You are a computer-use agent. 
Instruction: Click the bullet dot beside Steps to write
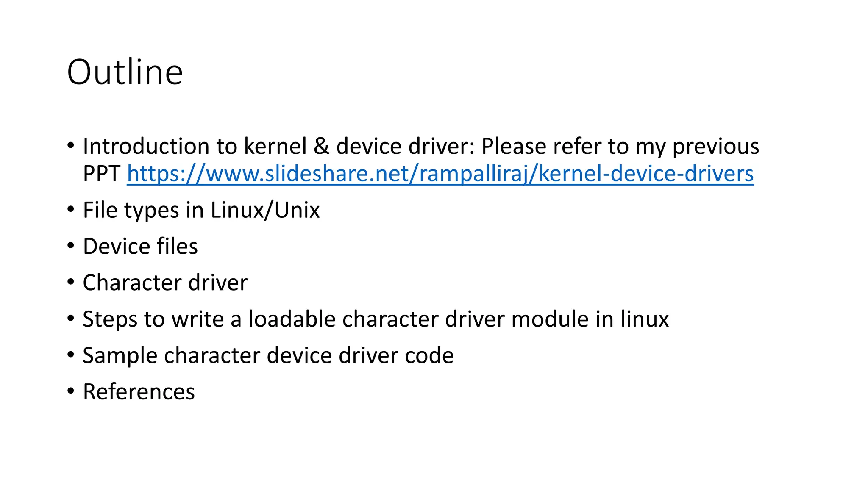pos(71,318)
